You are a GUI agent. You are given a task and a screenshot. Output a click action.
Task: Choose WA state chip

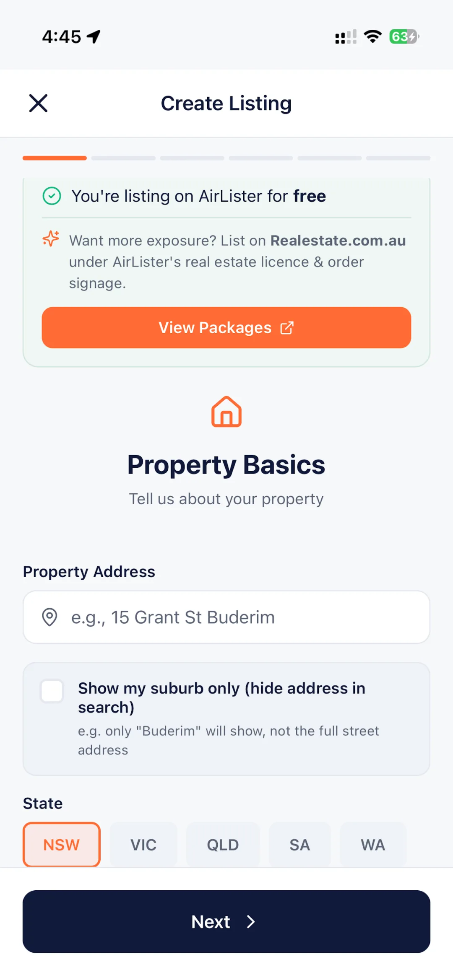[x=373, y=845]
